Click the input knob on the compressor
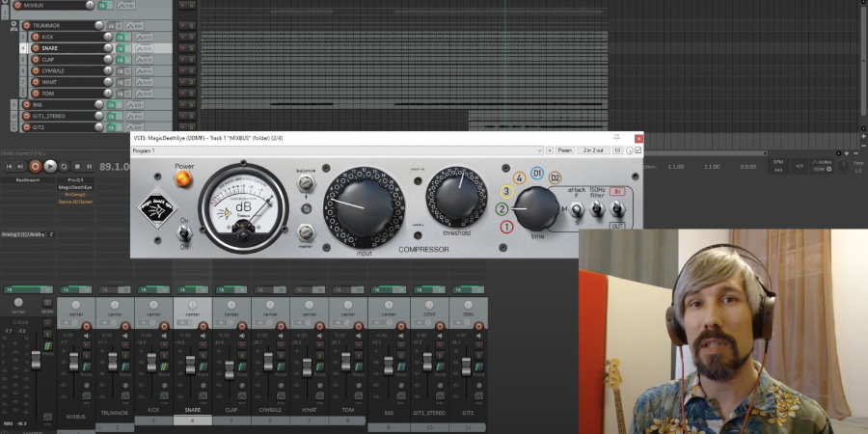868x434 pixels. click(364, 207)
